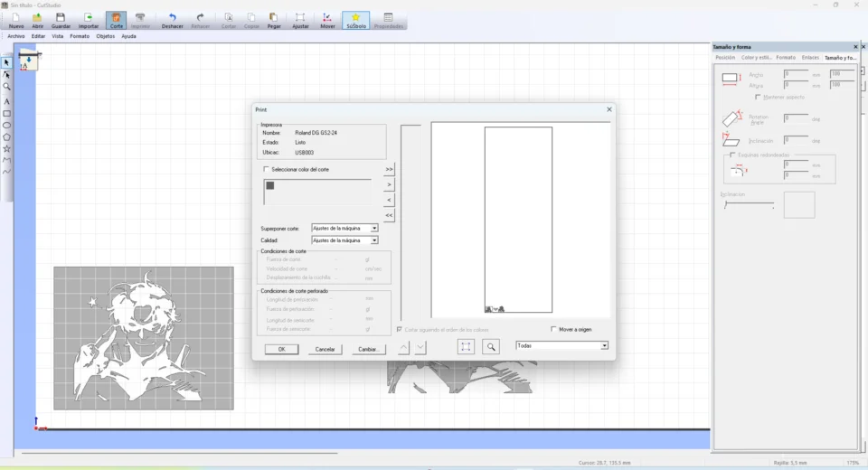Click the single < move-left button
The height and width of the screenshot is (470, 868).
point(389,200)
